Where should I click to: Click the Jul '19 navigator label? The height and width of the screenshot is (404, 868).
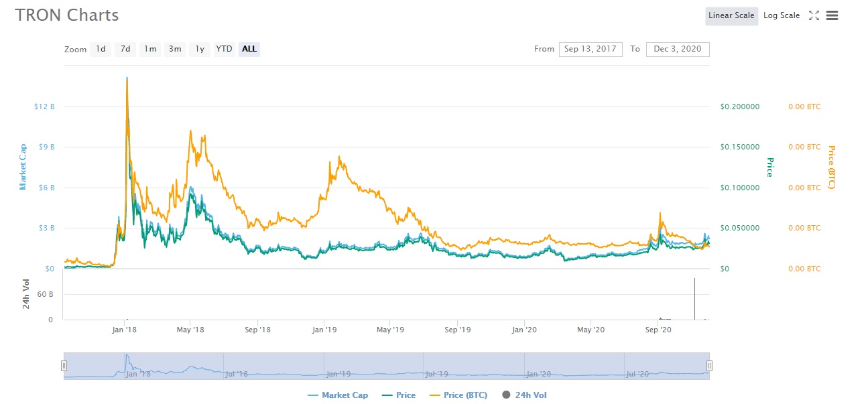(437, 374)
